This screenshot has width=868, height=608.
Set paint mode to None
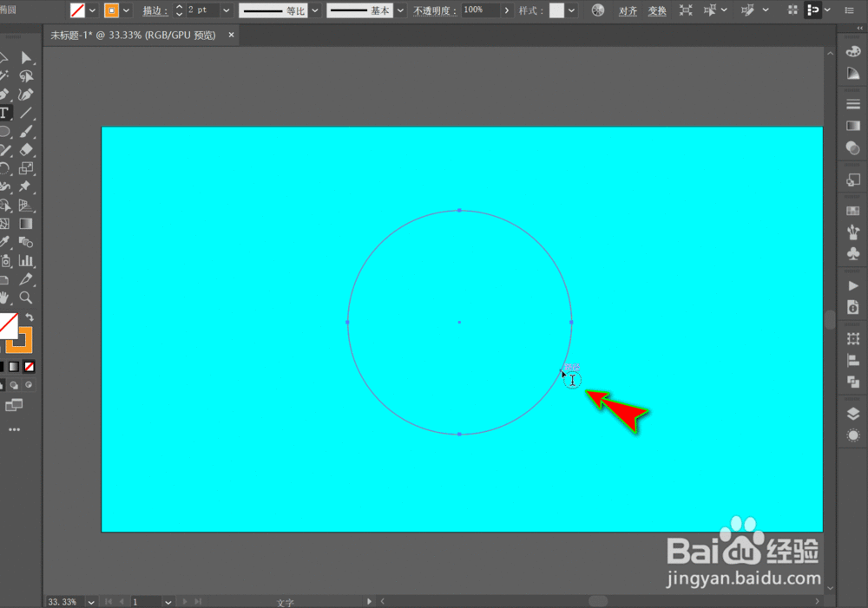pos(29,367)
